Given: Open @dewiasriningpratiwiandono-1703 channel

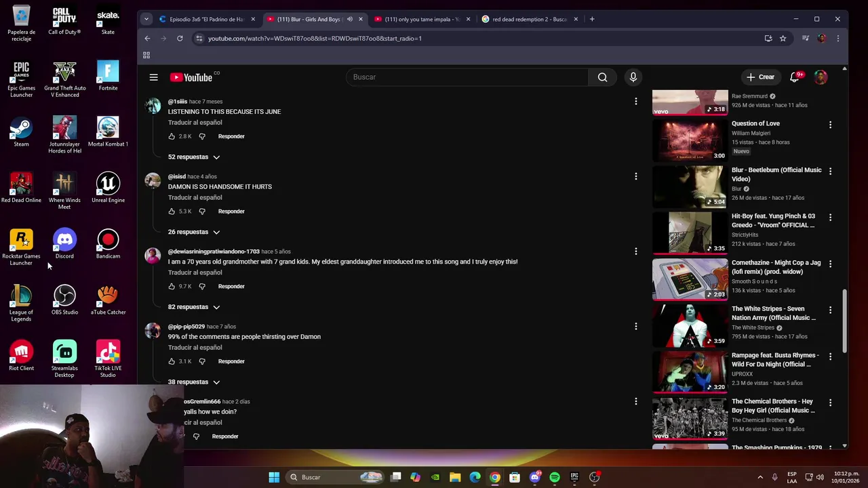Looking at the screenshot, I should (214, 251).
